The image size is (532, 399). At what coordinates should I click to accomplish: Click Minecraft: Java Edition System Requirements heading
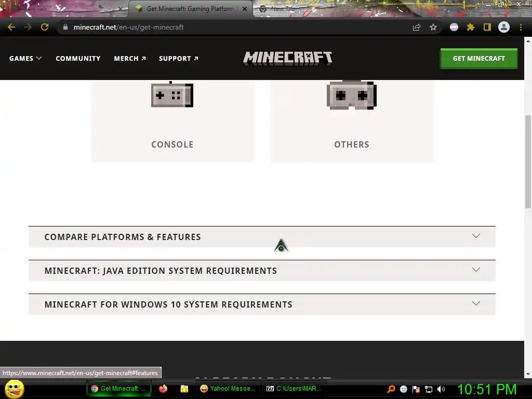pyautogui.click(x=161, y=271)
